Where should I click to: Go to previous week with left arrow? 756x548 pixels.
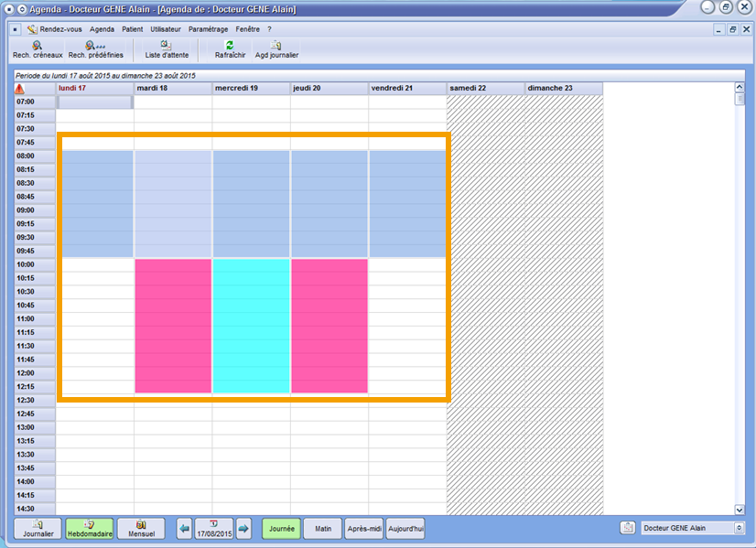click(185, 529)
